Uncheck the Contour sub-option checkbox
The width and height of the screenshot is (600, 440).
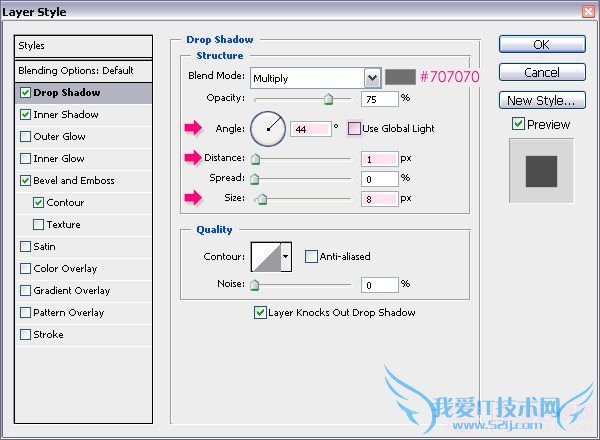pos(38,202)
